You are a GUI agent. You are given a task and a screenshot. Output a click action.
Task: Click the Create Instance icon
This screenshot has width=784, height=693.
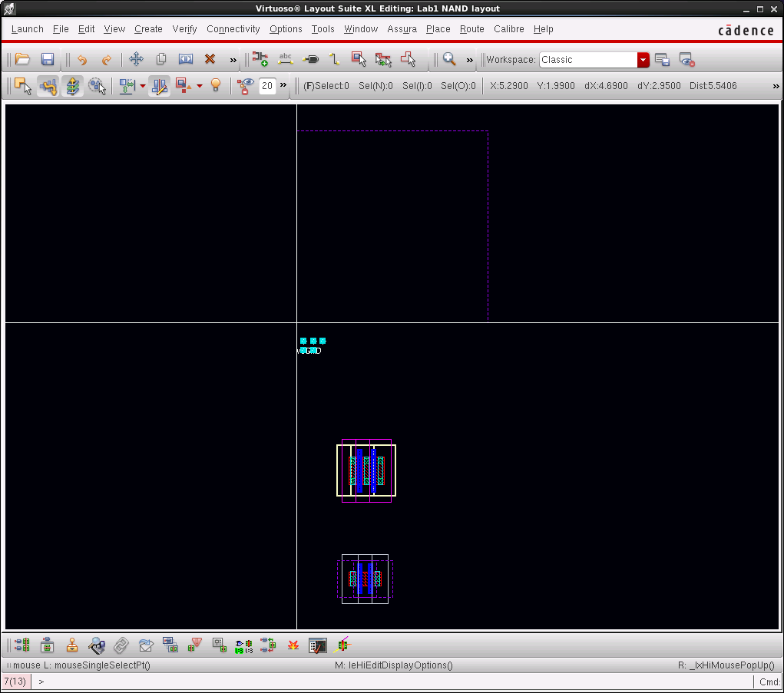[260, 59]
